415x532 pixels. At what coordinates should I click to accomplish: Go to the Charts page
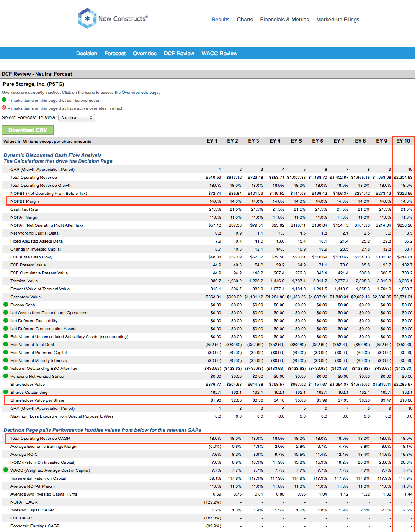pyautogui.click(x=245, y=19)
